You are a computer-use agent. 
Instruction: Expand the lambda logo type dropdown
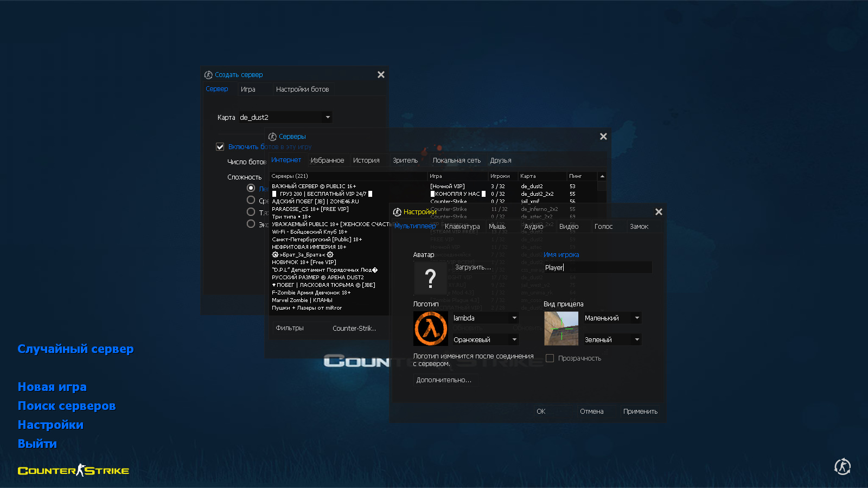tap(514, 318)
